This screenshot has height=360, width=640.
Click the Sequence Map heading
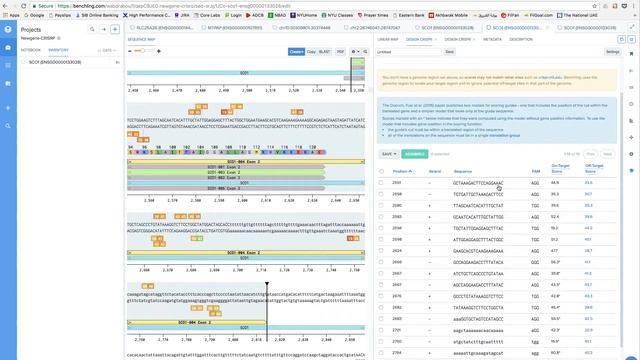tap(141, 40)
